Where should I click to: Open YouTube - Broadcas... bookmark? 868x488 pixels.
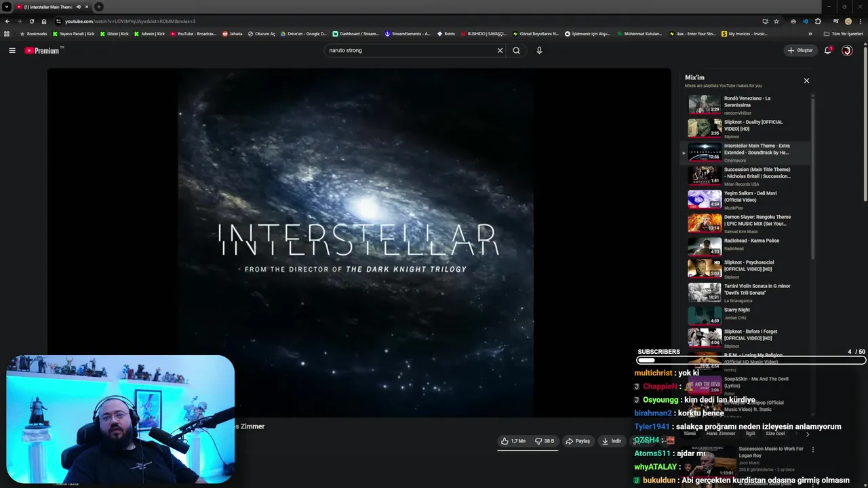click(193, 33)
